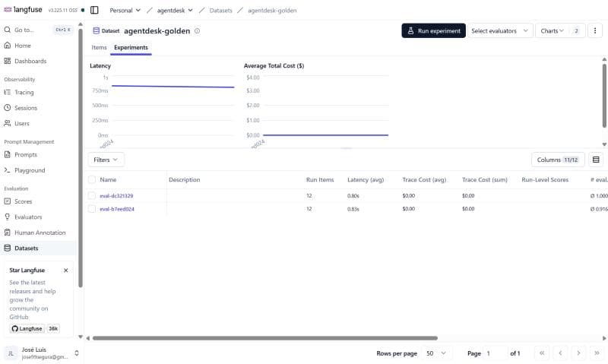Open Dashboards in sidebar
The image size is (608, 364).
30,61
